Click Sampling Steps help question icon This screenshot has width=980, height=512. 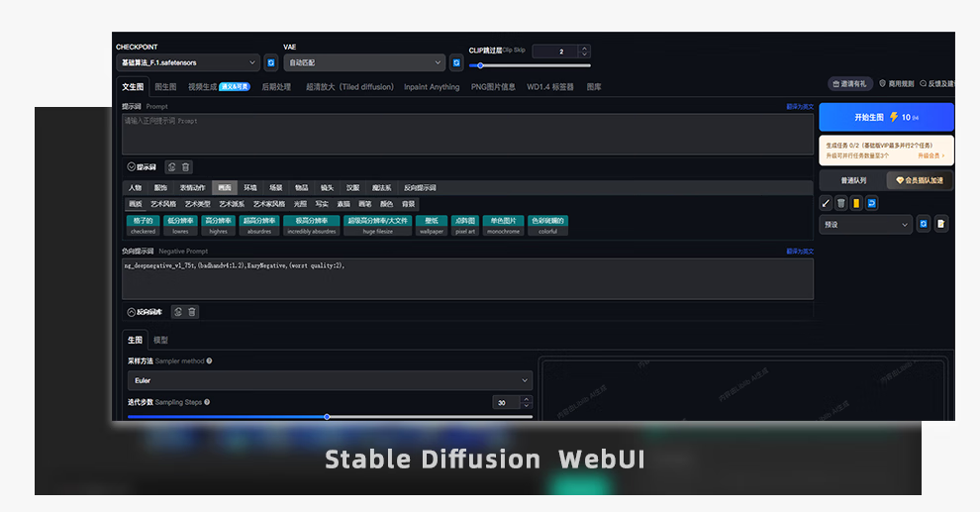point(207,402)
